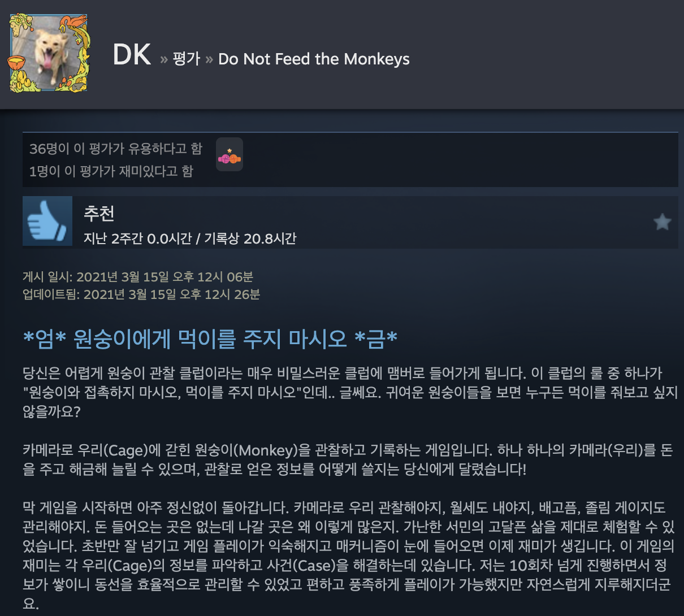Go to the 평가 breadcrumb link
Screen dimensions: 684x616
coord(187,59)
